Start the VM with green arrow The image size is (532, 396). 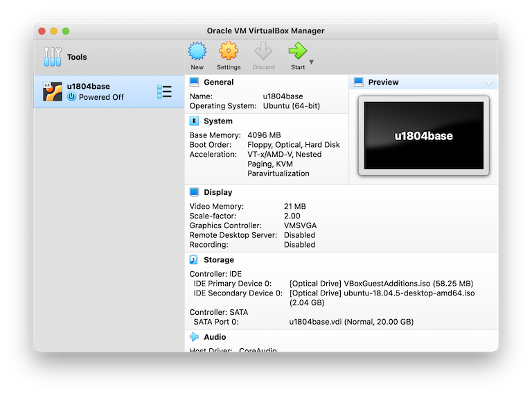(298, 51)
